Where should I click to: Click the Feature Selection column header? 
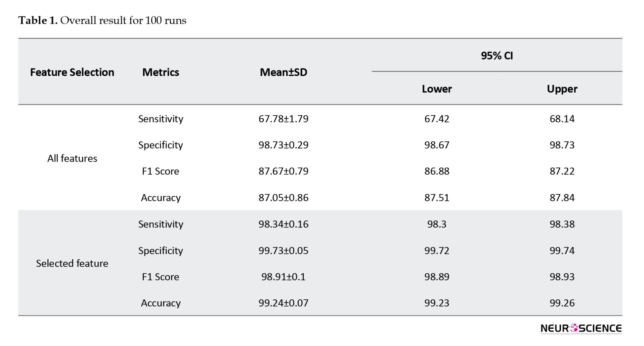pyautogui.click(x=72, y=72)
